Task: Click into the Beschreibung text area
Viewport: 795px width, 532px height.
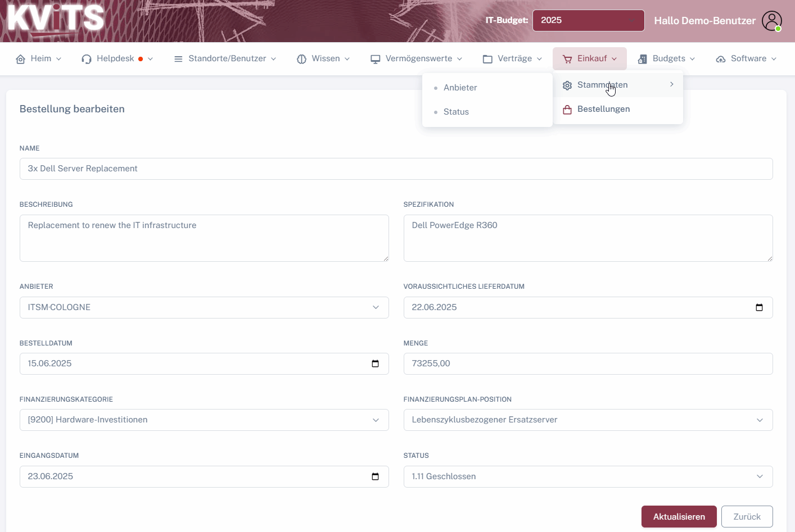Action: click(x=204, y=238)
